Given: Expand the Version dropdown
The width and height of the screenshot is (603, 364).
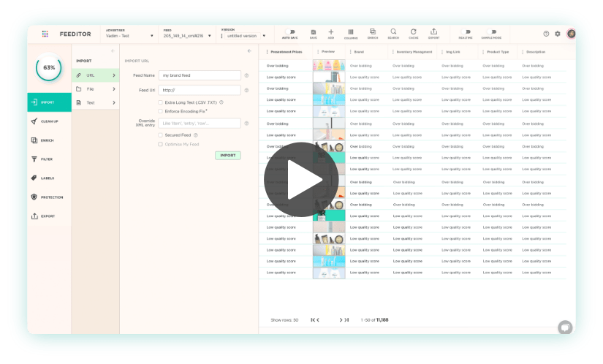Looking at the screenshot, I should [244, 35].
